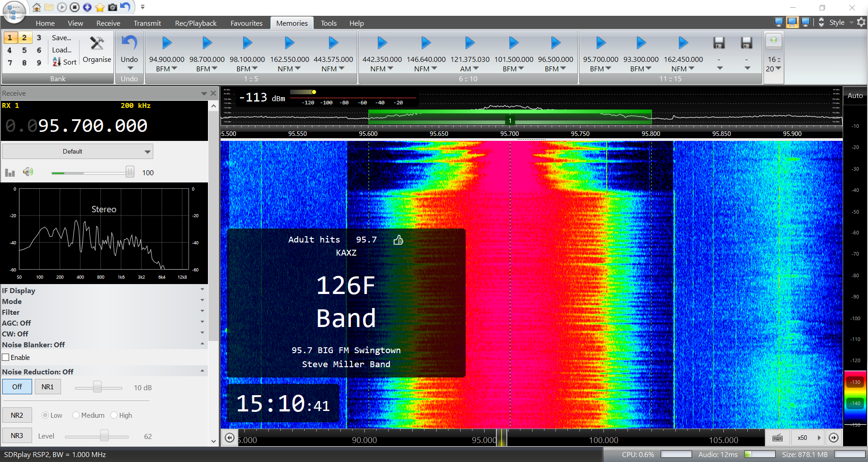Play the 94.900.000 BFM memory
Screen dimensions: 868x462
pyautogui.click(x=167, y=43)
